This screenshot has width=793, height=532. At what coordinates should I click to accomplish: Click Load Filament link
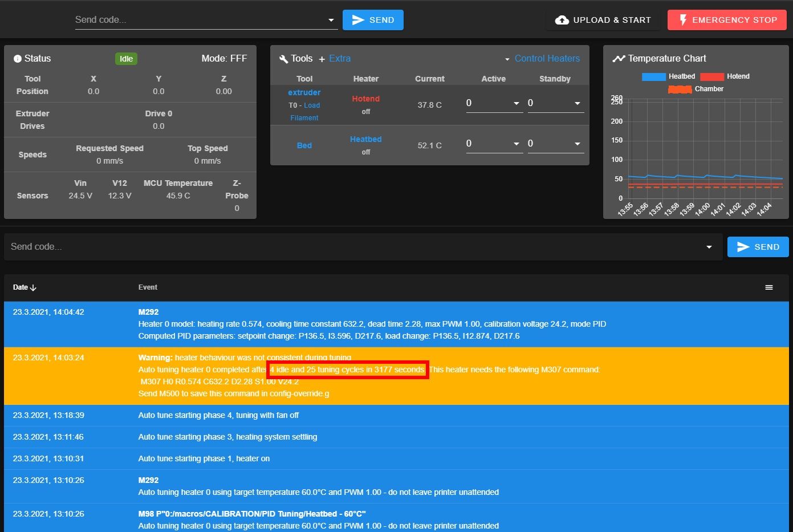(x=304, y=112)
